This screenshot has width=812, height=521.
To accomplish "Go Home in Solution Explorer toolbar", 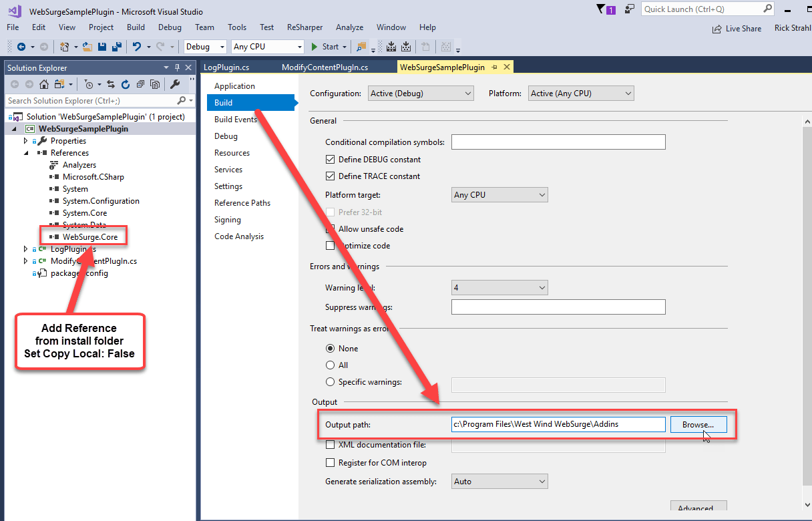I will pos(44,84).
